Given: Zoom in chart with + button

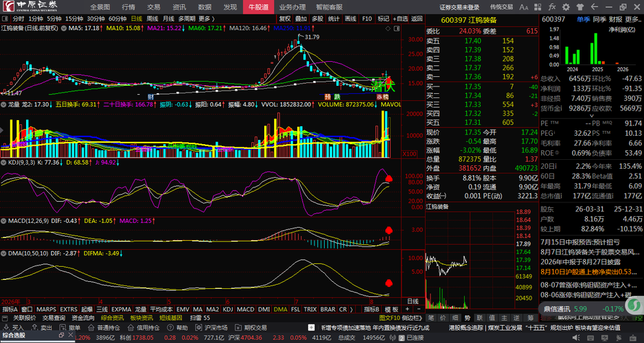Looking at the screenshot, I should pyautogui.click(x=407, y=309).
